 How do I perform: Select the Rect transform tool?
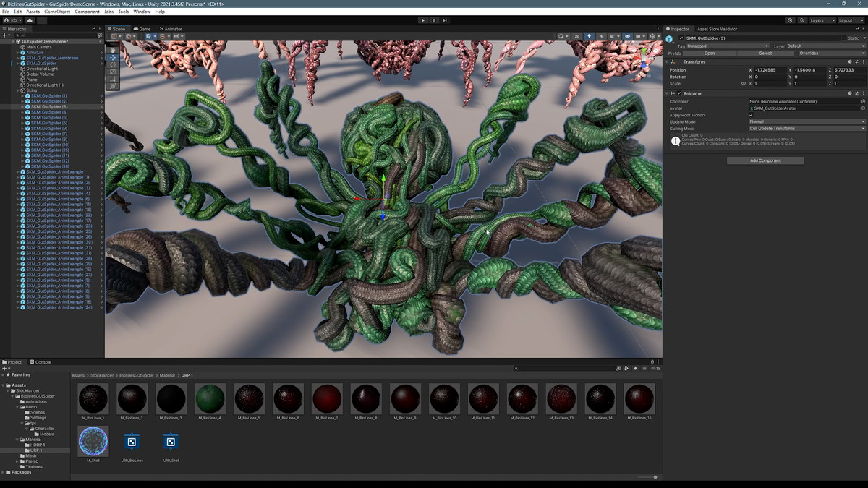tap(113, 79)
